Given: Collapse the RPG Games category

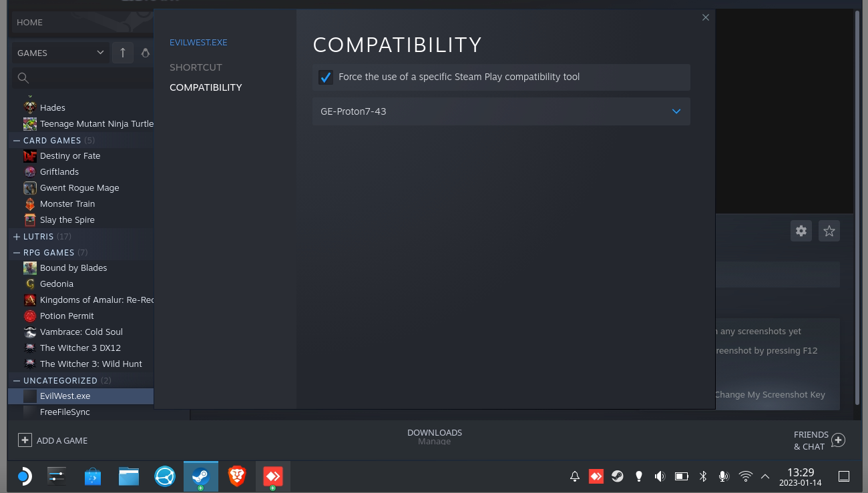Looking at the screenshot, I should pos(17,253).
